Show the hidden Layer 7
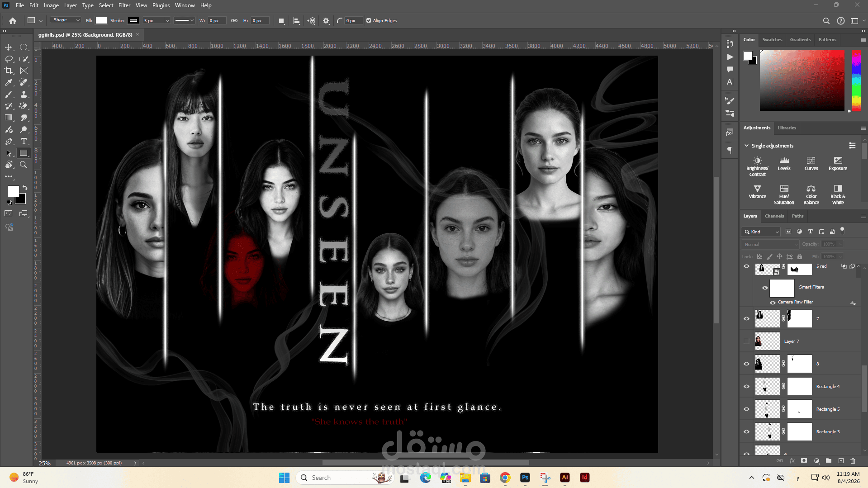This screenshot has width=868, height=488. click(746, 341)
